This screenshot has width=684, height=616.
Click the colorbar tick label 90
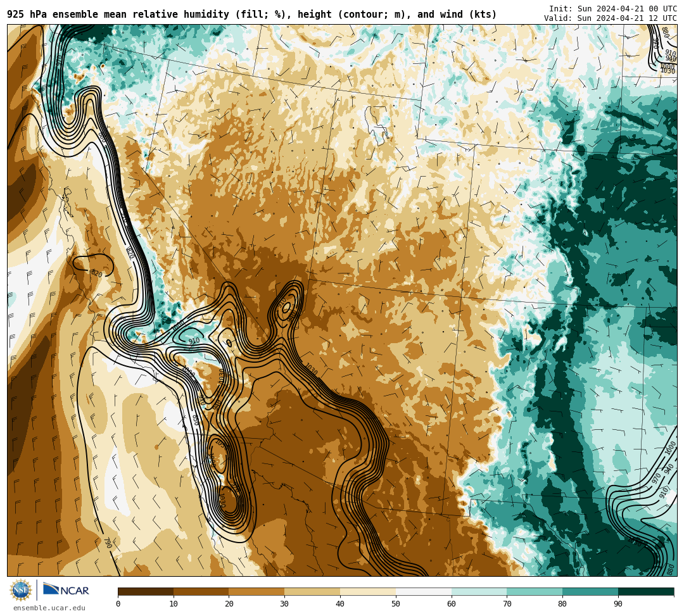point(618,604)
